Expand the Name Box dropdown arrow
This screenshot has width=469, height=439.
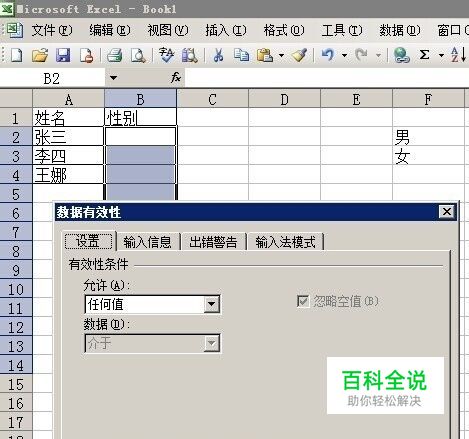point(113,78)
